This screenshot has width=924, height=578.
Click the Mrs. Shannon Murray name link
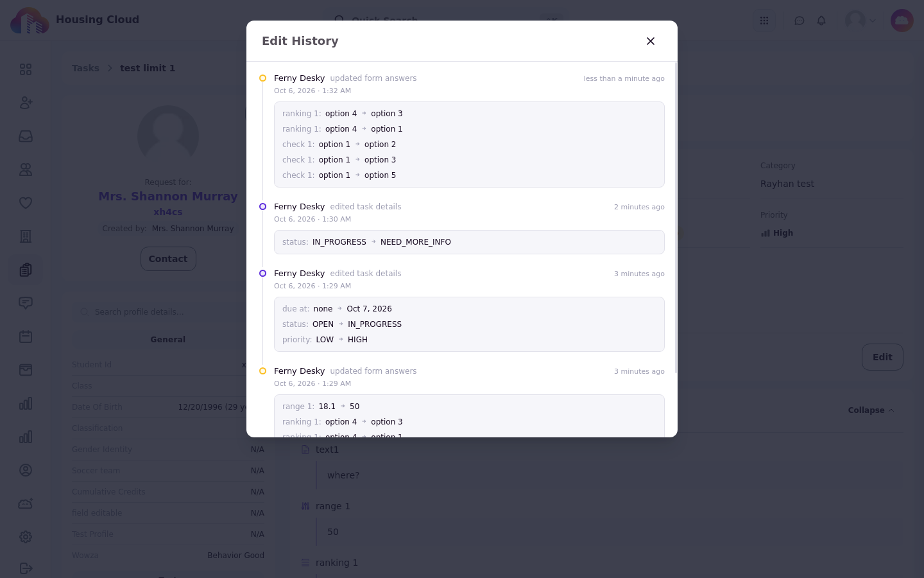click(x=168, y=197)
